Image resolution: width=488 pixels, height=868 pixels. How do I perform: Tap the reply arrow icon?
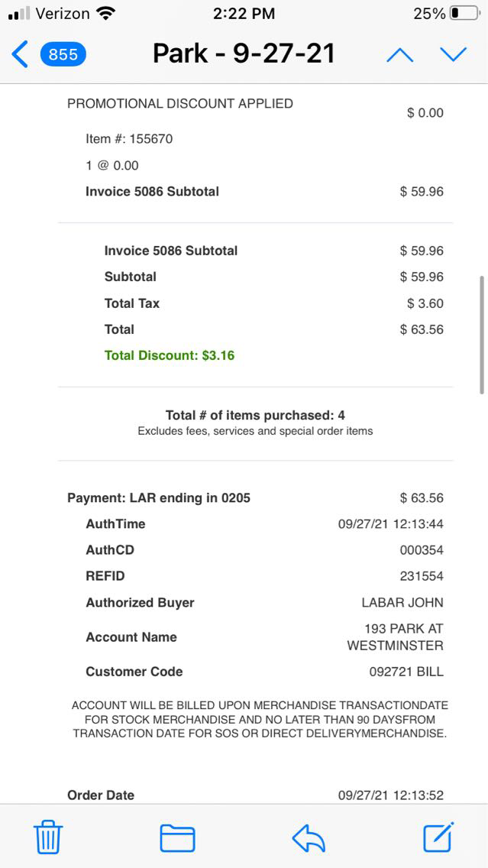tap(309, 838)
